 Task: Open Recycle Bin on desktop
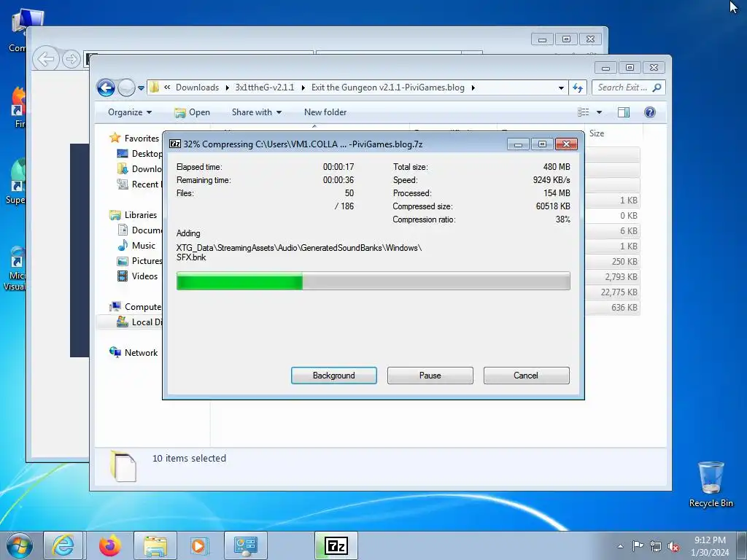[711, 484]
